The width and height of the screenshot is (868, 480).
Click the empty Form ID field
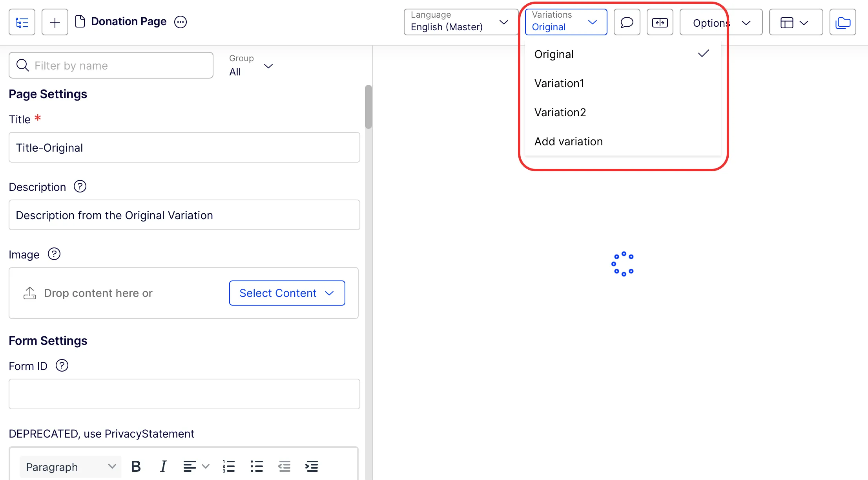[x=184, y=394]
